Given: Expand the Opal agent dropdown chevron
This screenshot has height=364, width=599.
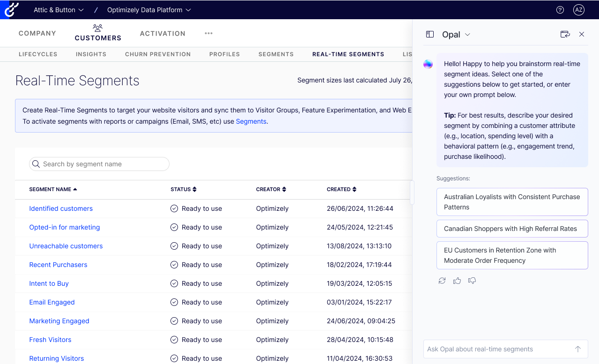Looking at the screenshot, I should pyautogui.click(x=467, y=35).
